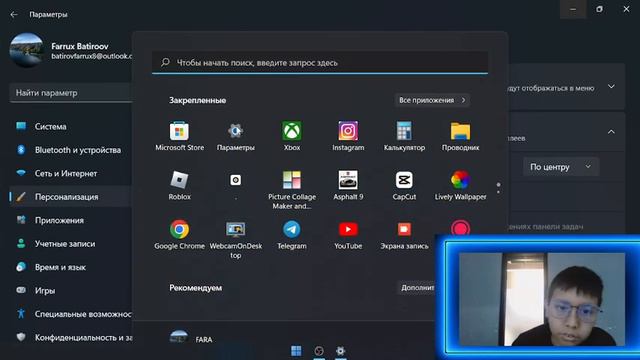Open Microsoft Store from pinned apps
The width and height of the screenshot is (640, 360).
(179, 136)
